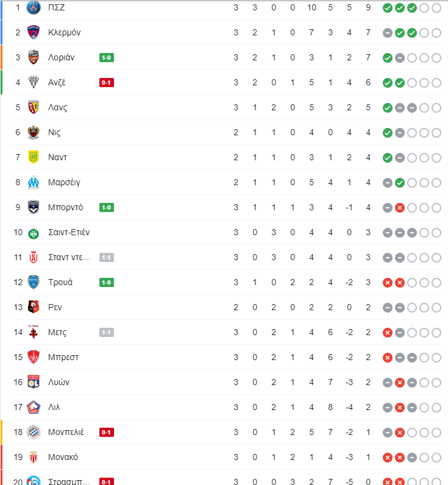Click the Μονακό club crest

click(x=34, y=457)
